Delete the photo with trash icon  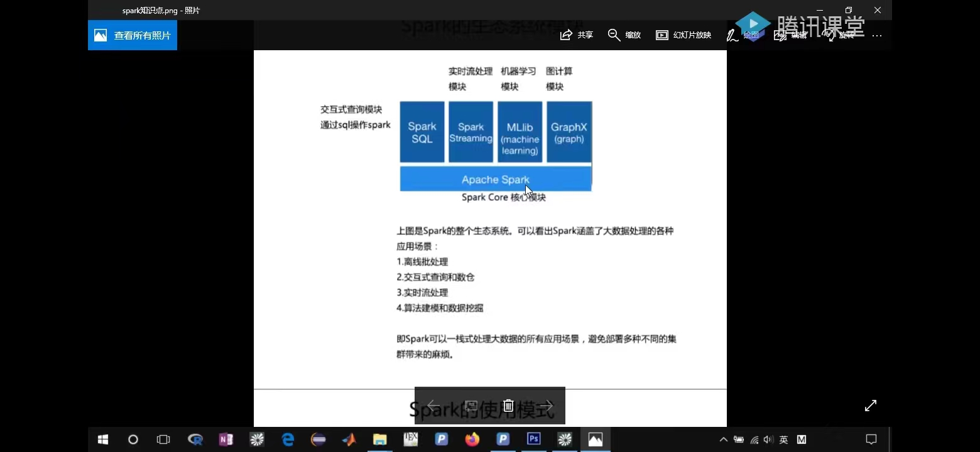pos(509,406)
